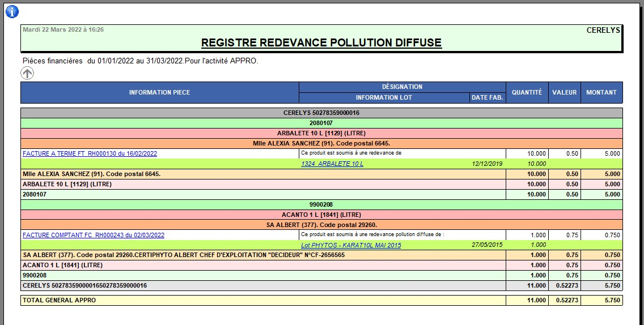Open the 1324_ARBALETE 10 L lot link
This screenshot has height=325, width=644.
pyautogui.click(x=332, y=164)
